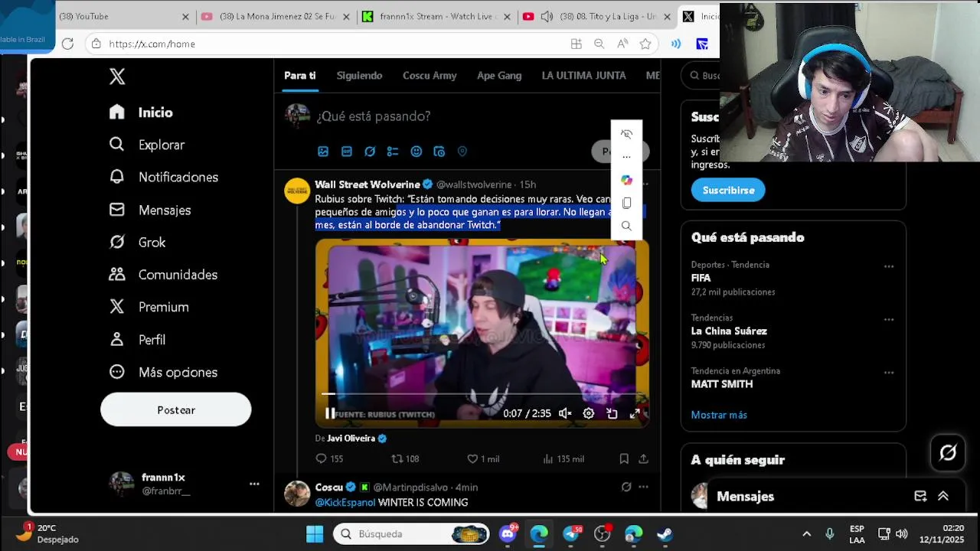This screenshot has width=980, height=551.
Task: Open more options in the selection mini menu
Action: pos(626,157)
